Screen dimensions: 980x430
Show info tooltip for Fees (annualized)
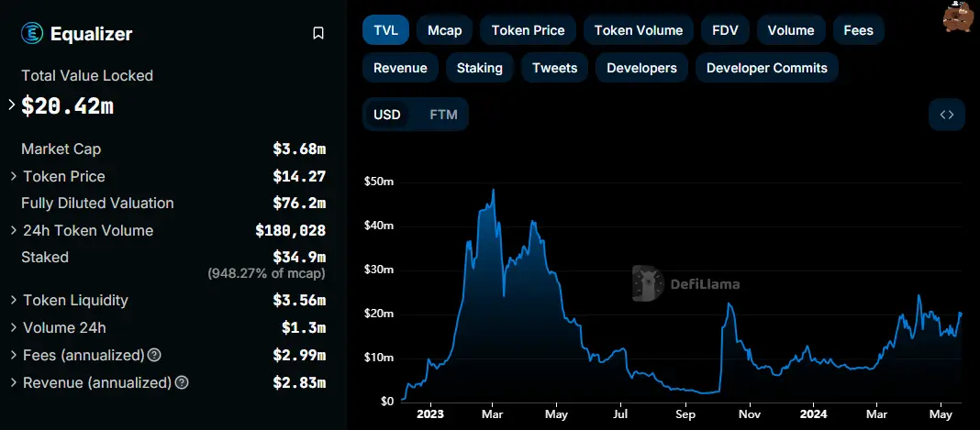pyautogui.click(x=154, y=355)
